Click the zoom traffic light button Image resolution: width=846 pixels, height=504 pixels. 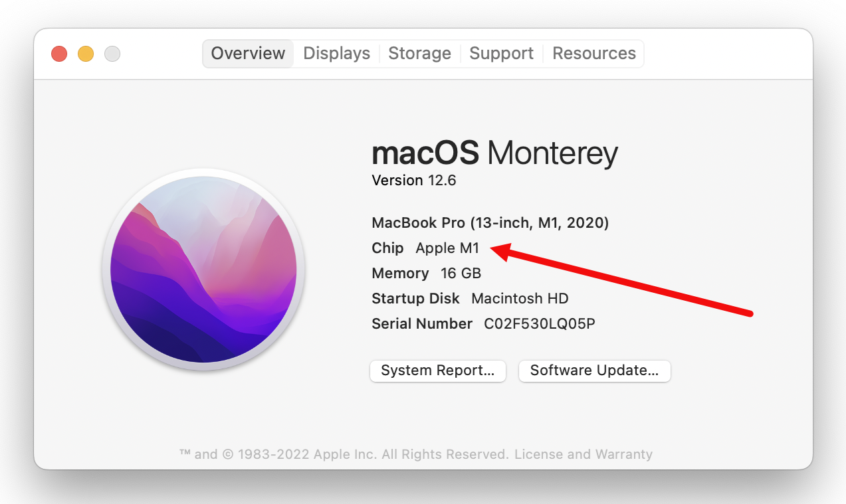(x=112, y=54)
